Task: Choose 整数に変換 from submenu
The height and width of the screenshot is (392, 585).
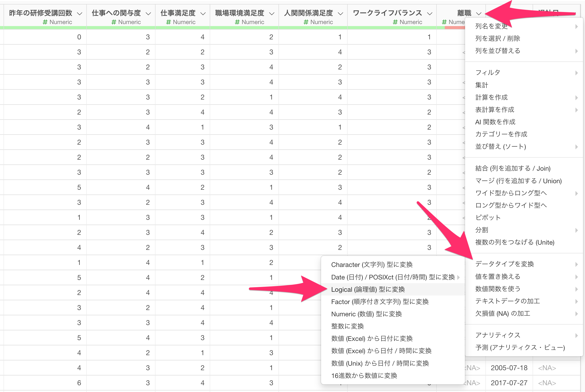Action: 347,326
